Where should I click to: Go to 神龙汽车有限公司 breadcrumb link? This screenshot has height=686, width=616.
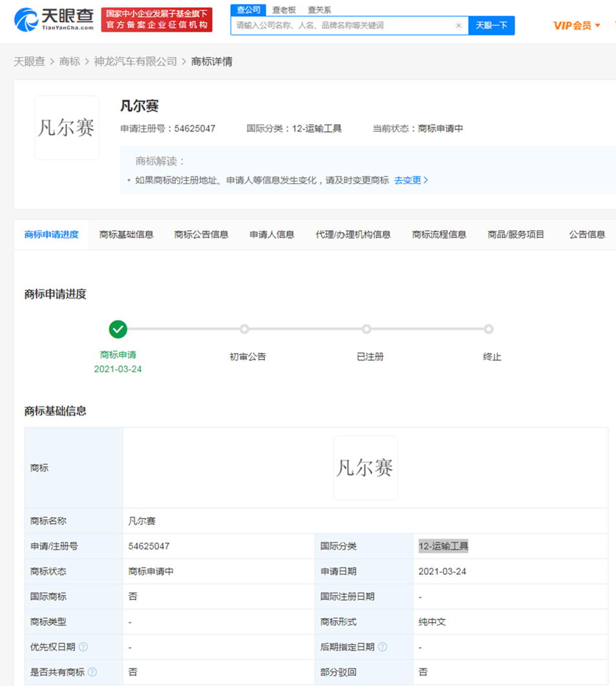tap(135, 61)
